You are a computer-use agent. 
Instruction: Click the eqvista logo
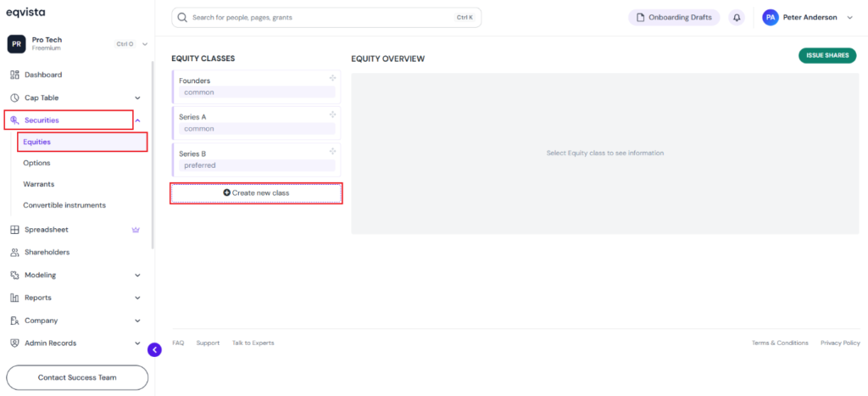coord(25,12)
